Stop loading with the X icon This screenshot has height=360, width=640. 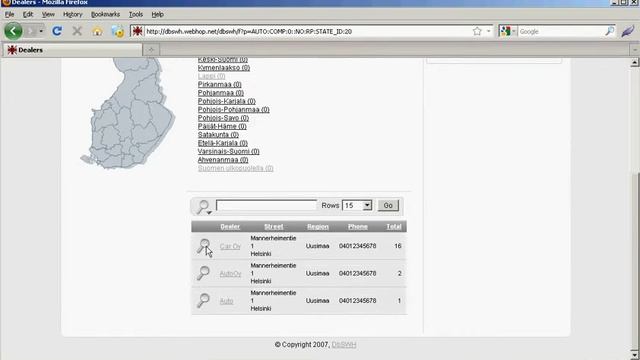pos(77,31)
